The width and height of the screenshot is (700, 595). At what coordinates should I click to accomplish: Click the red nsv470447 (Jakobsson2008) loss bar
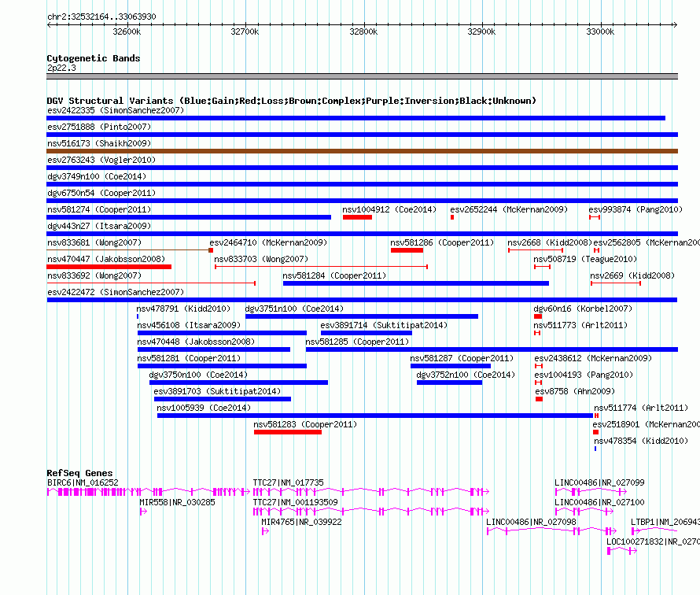[x=109, y=267]
